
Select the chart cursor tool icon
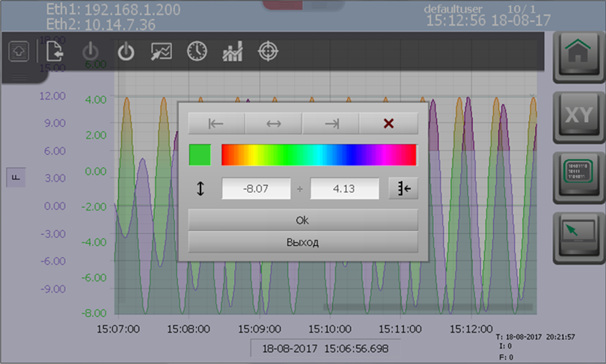[x=162, y=52]
